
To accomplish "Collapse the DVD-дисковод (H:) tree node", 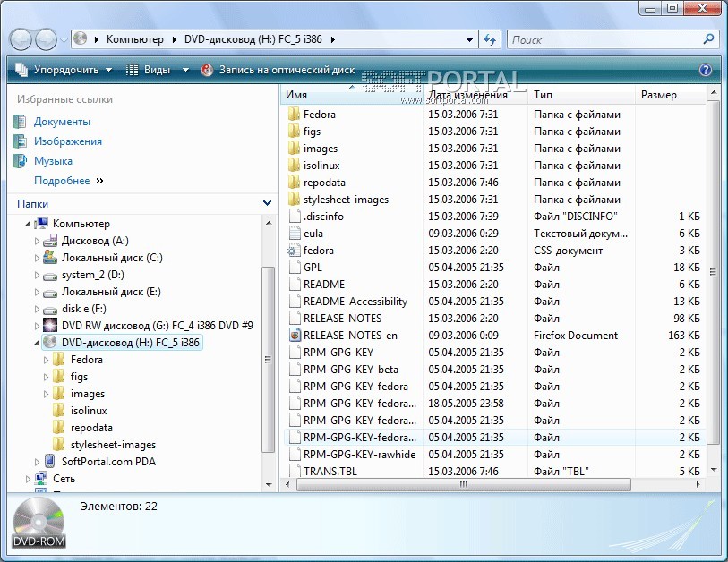I will tap(37, 343).
